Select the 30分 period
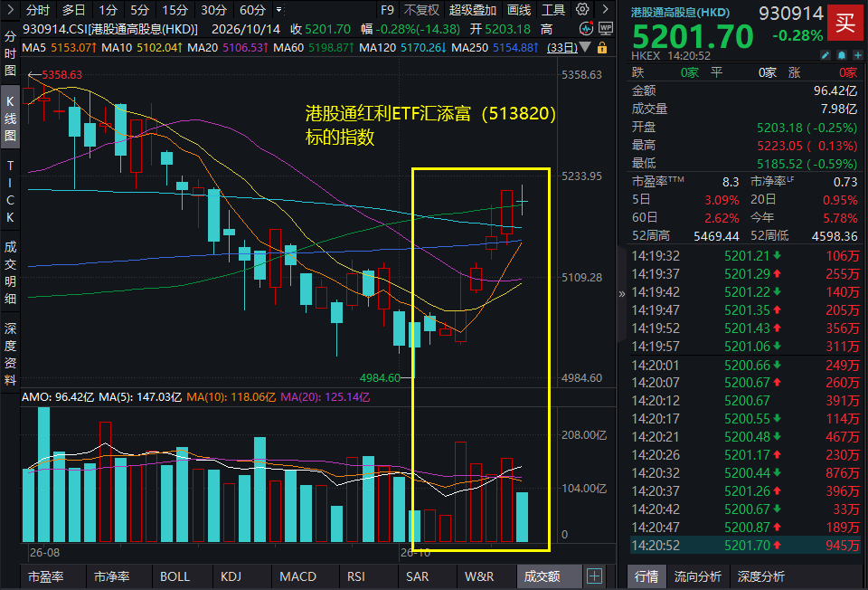 [213, 10]
